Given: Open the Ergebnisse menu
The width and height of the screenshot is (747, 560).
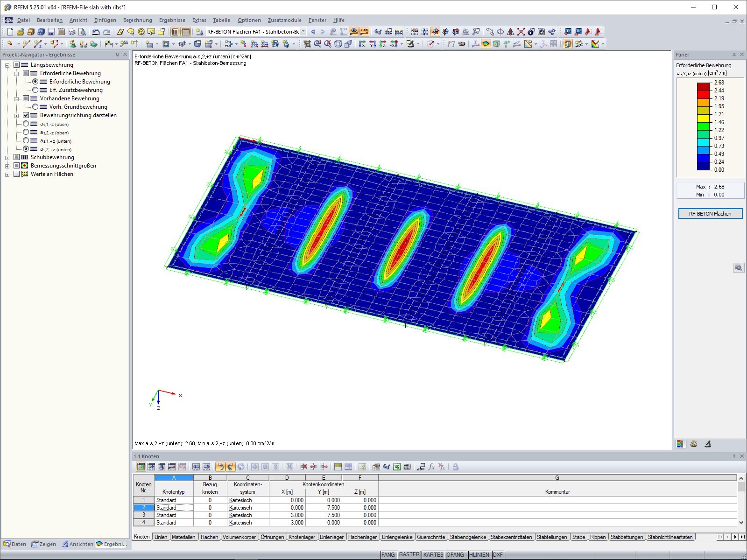Looking at the screenshot, I should pos(172,20).
